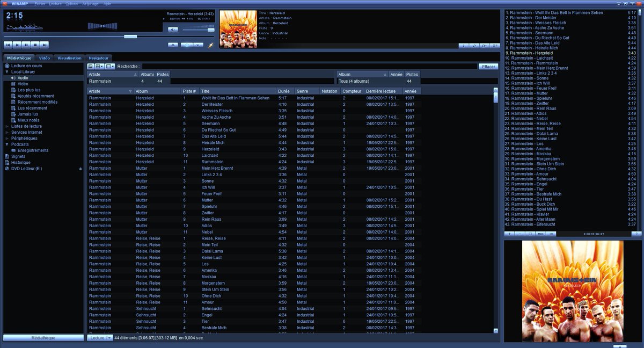
Task: Switch to the Visualisation tab
Action: pos(69,57)
